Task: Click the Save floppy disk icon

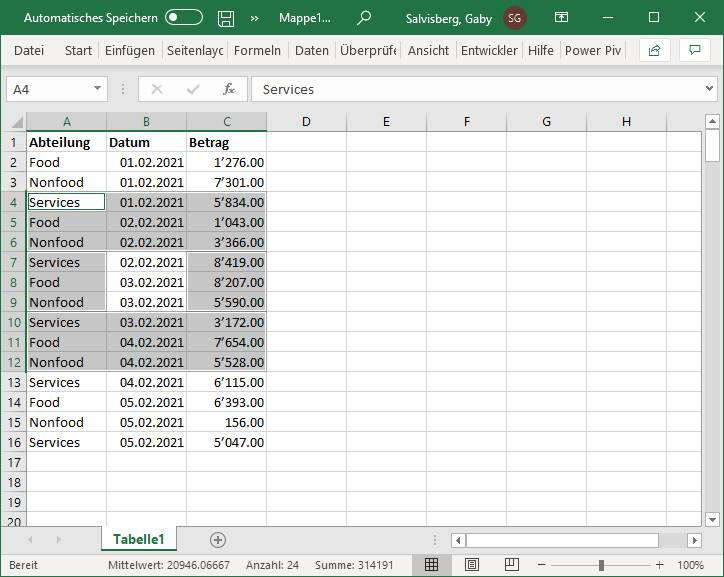Action: 226,18
